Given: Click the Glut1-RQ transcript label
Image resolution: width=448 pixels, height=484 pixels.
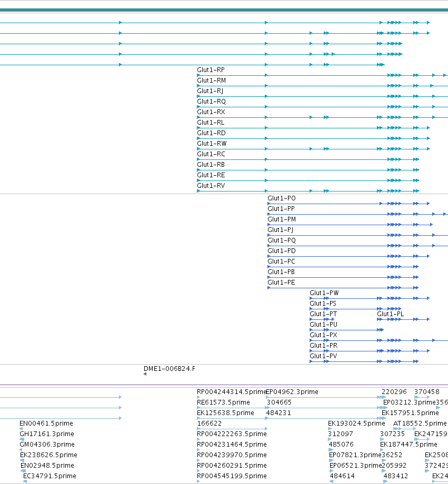Looking at the screenshot, I should point(211,102).
